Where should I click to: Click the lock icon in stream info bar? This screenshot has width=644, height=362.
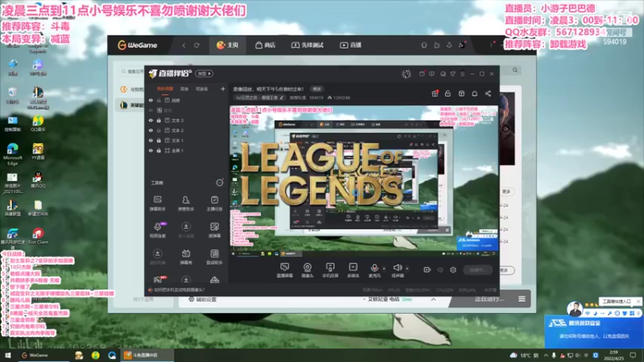point(448,93)
